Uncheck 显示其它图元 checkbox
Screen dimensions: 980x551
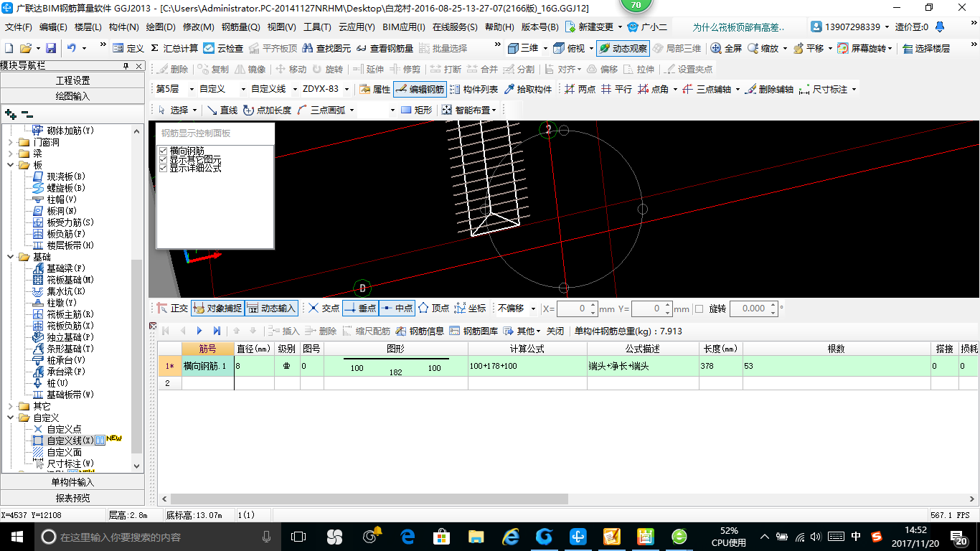(163, 160)
